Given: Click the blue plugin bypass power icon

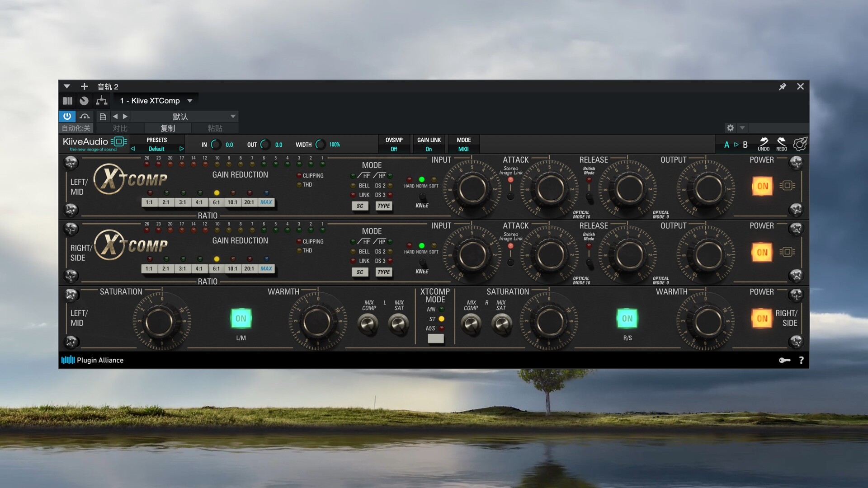Looking at the screenshot, I should pos(67,116).
